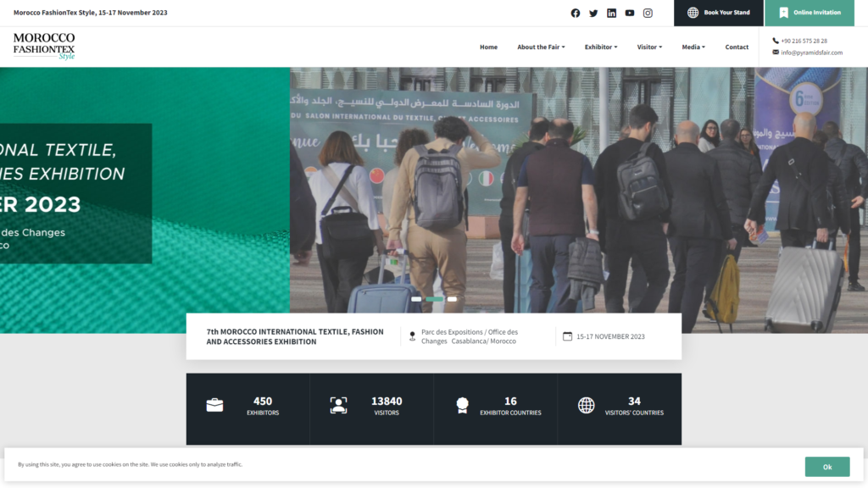Click the Parc des Expositions venue text

click(470, 336)
